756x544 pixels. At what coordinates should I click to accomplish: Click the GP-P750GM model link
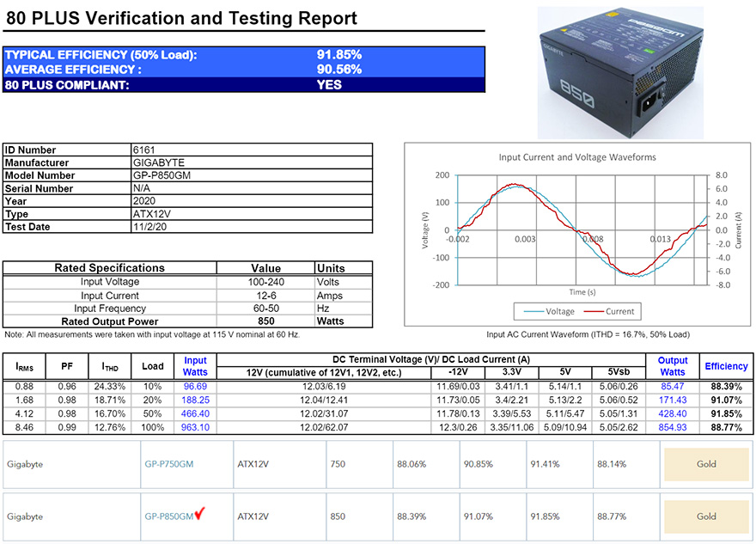(x=168, y=464)
